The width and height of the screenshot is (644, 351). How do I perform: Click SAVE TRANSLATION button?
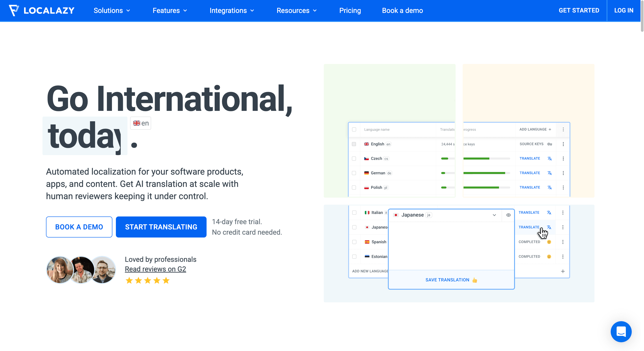coord(451,280)
